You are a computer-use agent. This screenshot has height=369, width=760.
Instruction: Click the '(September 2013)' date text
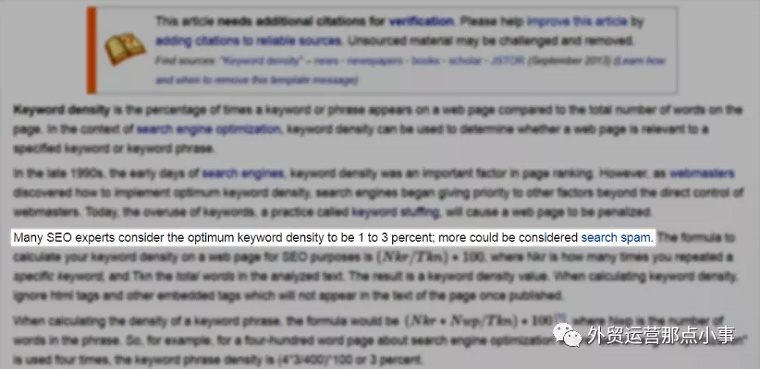[x=570, y=61]
